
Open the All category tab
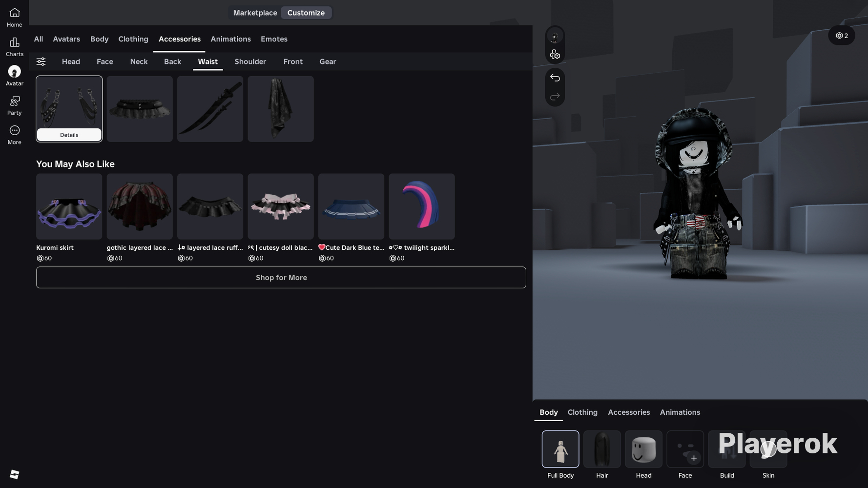39,39
